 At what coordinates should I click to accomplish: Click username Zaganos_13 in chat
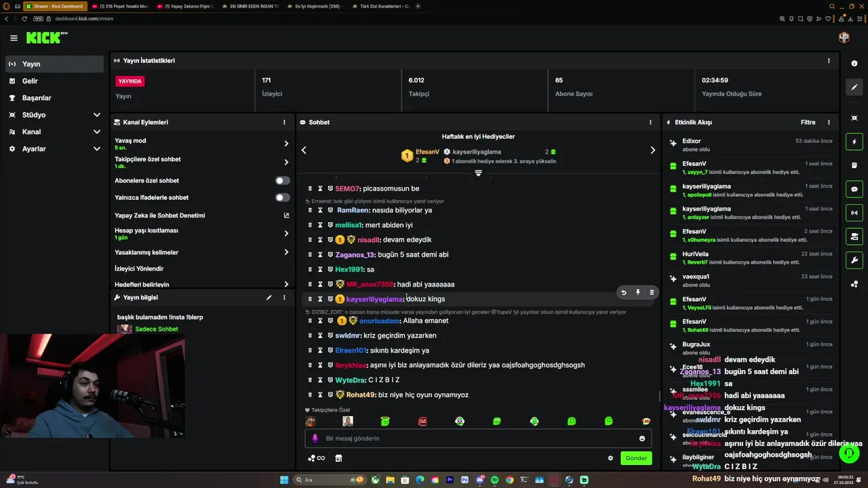click(355, 255)
